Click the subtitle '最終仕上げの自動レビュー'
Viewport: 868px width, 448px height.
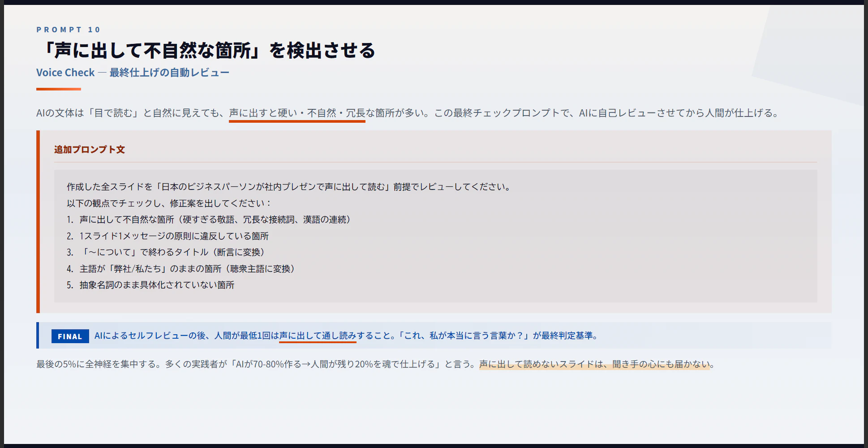click(169, 73)
